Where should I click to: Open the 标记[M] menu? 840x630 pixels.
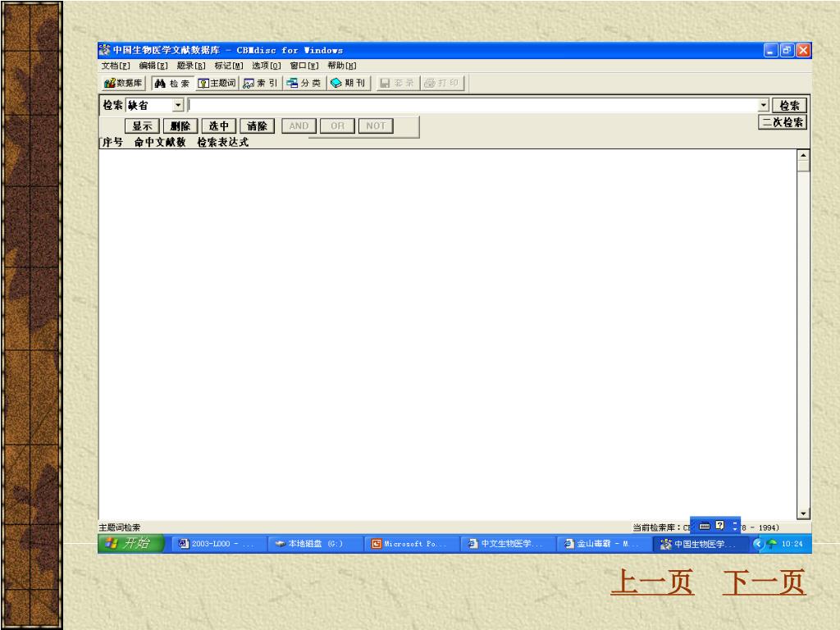(229, 66)
